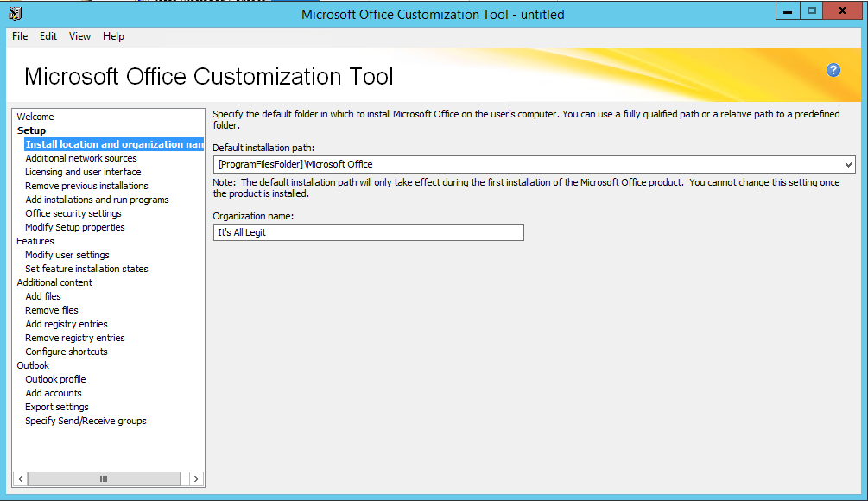Screen dimensions: 868x501
Task: Select Outlook profile in navigation
Action: 55,379
